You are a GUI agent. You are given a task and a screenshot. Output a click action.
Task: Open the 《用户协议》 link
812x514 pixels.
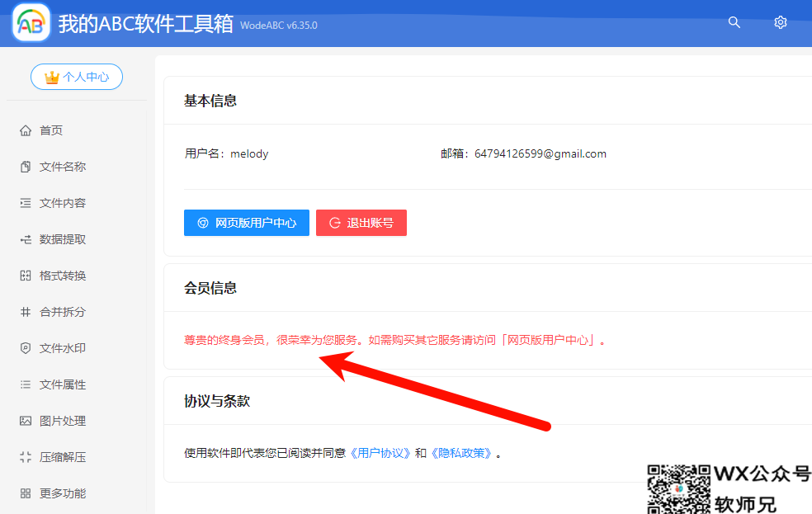click(380, 453)
